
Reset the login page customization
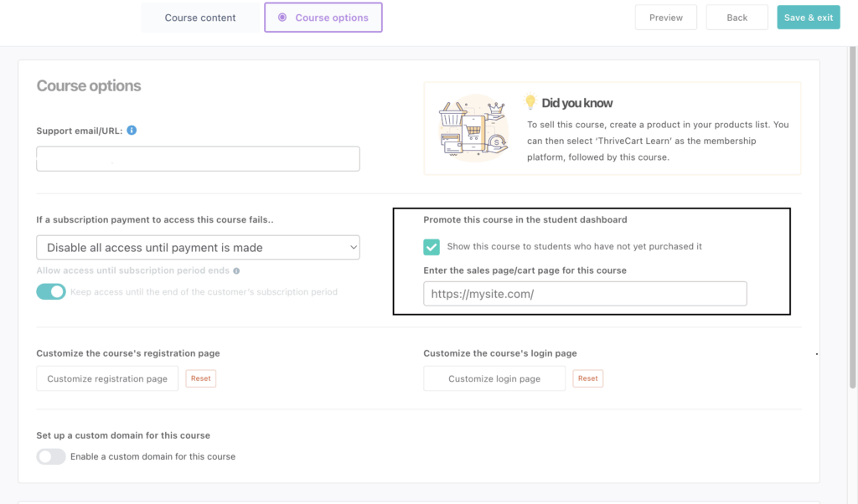tap(588, 378)
